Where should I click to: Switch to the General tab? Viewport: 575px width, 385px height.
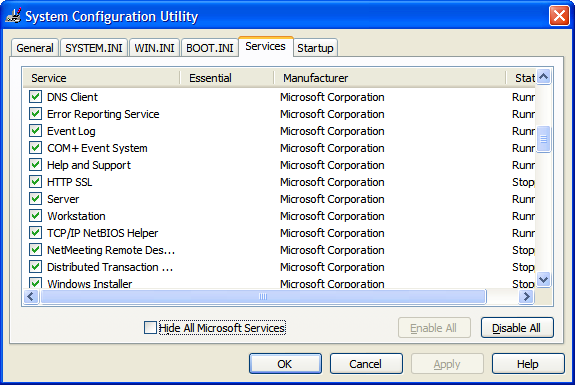(35, 48)
